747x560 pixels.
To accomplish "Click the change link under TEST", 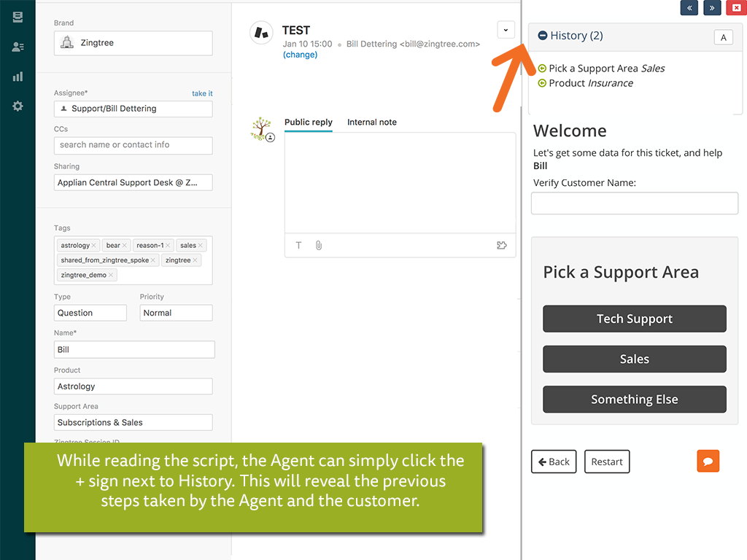I will point(300,55).
